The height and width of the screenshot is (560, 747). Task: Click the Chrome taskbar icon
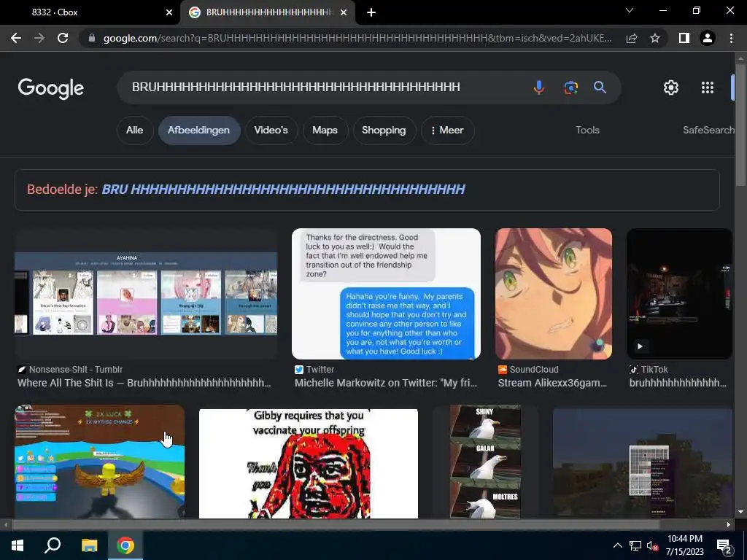125,545
